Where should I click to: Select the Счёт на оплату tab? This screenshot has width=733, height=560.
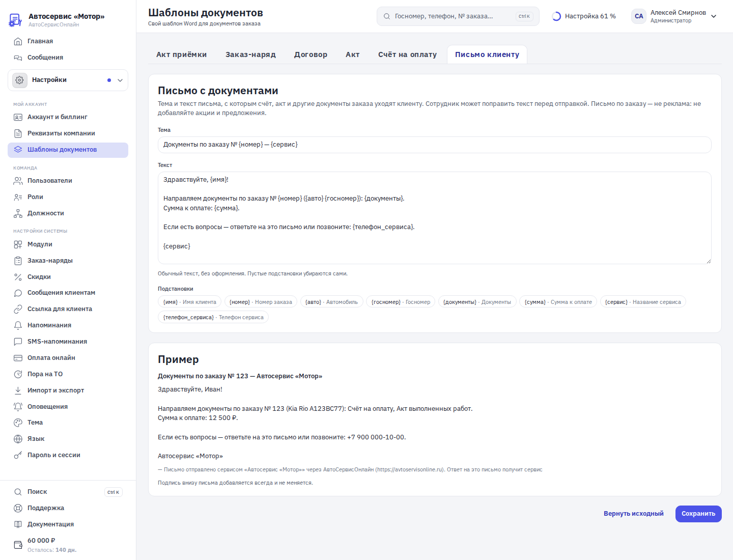408,54
